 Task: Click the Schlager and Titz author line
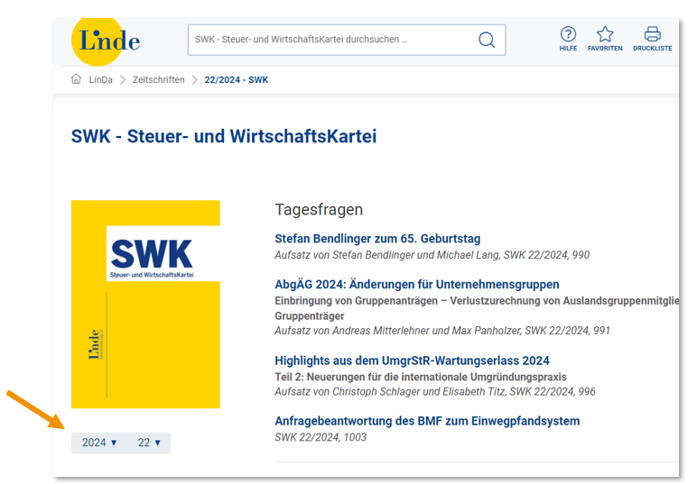click(435, 391)
